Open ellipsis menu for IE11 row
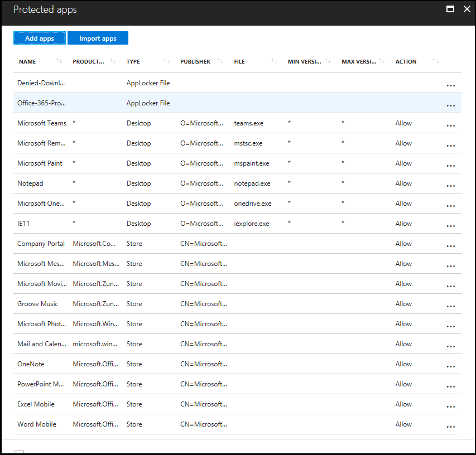Image resolution: width=476 pixels, height=455 pixels. pos(451,226)
